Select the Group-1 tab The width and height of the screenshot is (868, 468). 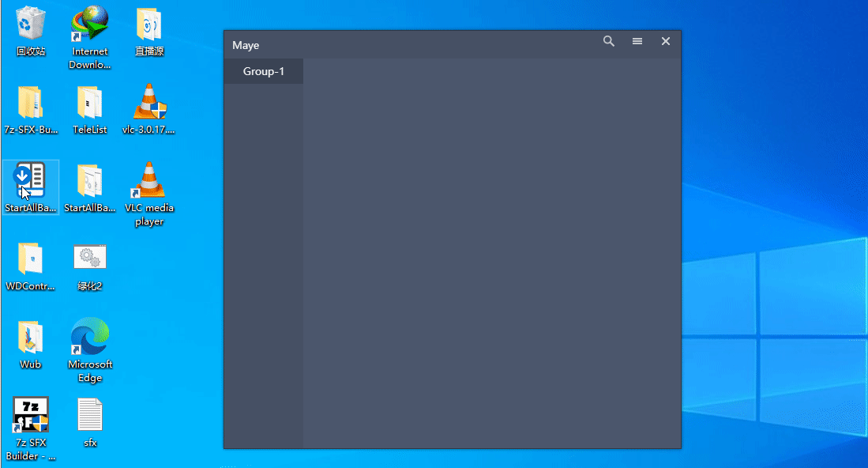pyautogui.click(x=264, y=71)
